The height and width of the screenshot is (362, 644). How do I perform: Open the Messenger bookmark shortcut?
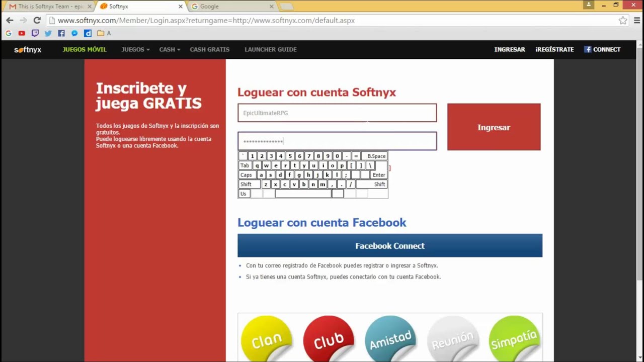74,33
